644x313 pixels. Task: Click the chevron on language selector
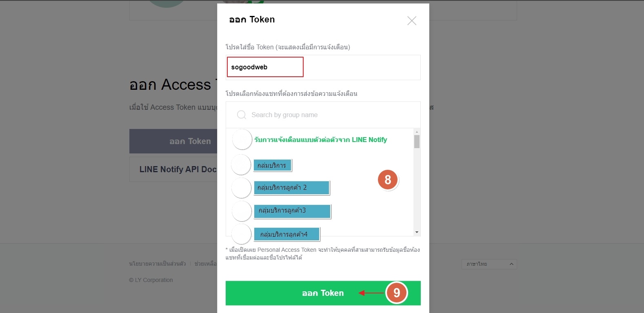tap(511, 264)
